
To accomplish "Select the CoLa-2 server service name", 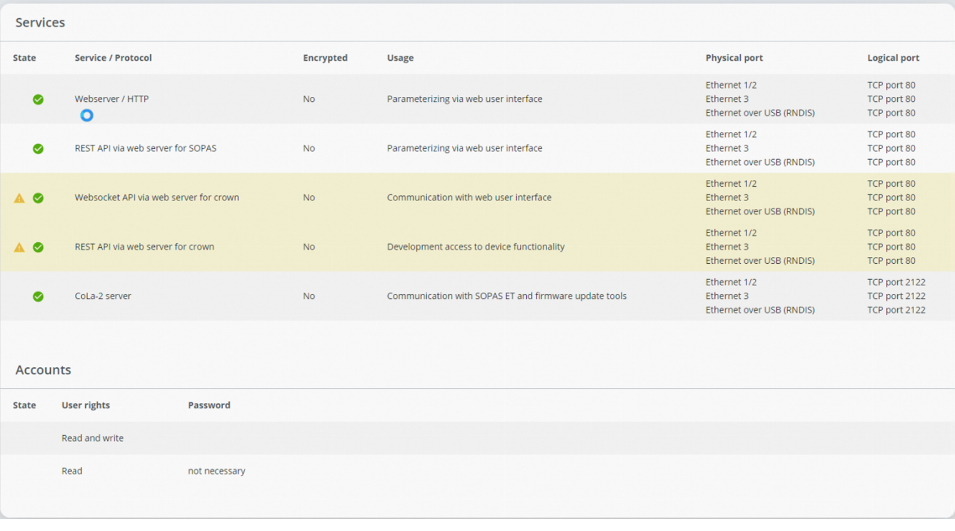I will tap(103, 296).
